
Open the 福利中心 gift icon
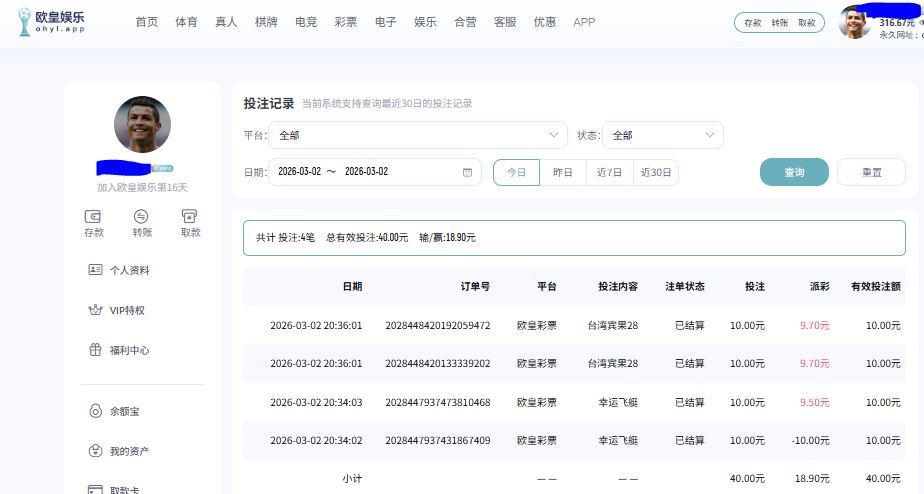tap(96, 351)
